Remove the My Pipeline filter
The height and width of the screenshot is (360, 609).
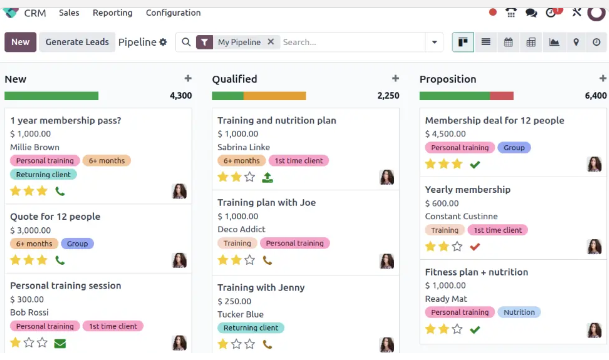click(271, 42)
